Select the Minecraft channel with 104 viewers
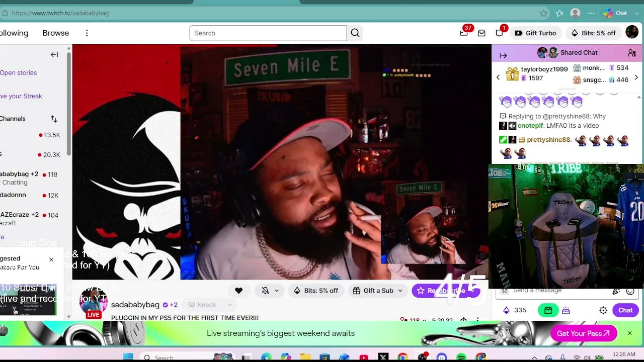 pyautogui.click(x=34, y=219)
